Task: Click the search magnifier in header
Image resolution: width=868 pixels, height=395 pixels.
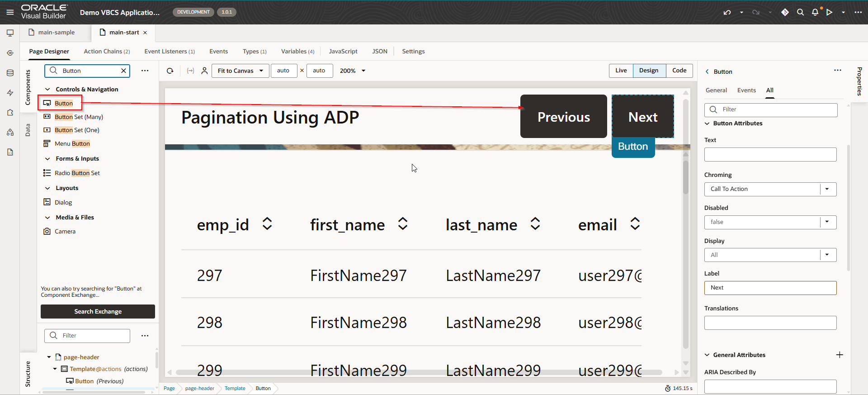Action: [x=800, y=12]
